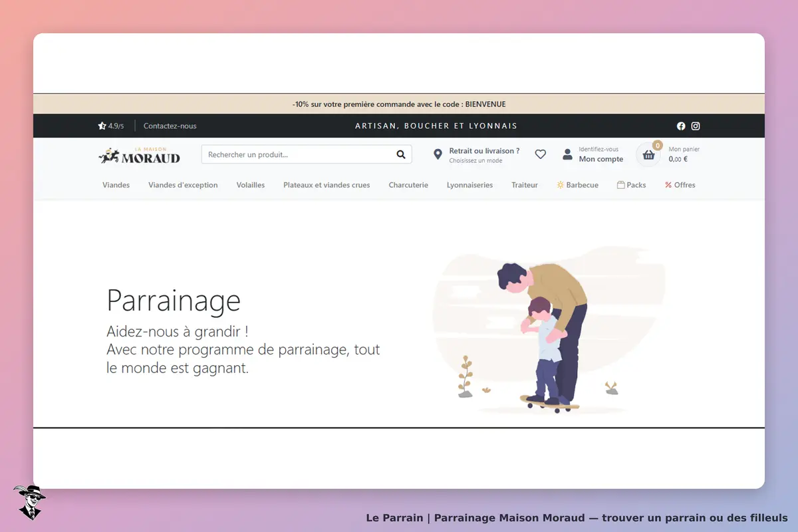798x532 pixels.
Task: Open Plateaux et viandes crues menu
Action: [327, 185]
